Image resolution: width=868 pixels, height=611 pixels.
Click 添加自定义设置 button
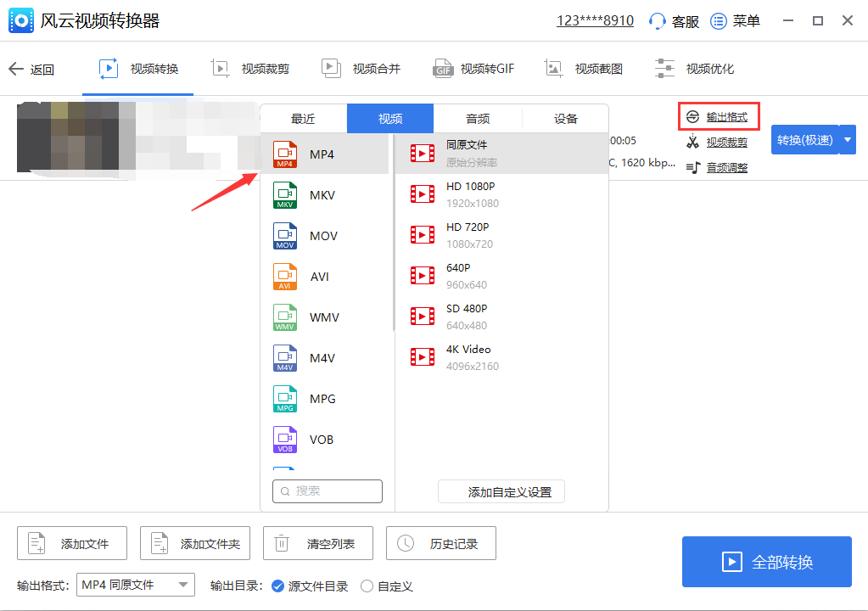pos(501,491)
